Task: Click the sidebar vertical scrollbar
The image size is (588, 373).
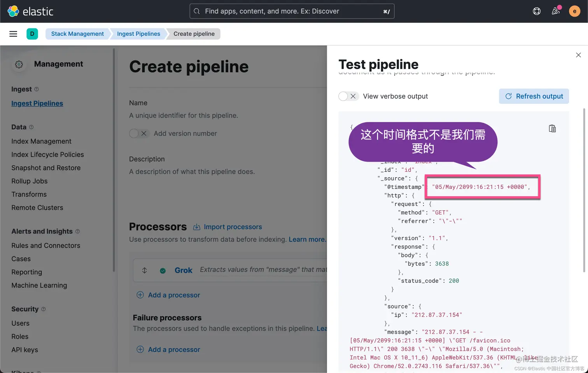Action: tap(114, 160)
